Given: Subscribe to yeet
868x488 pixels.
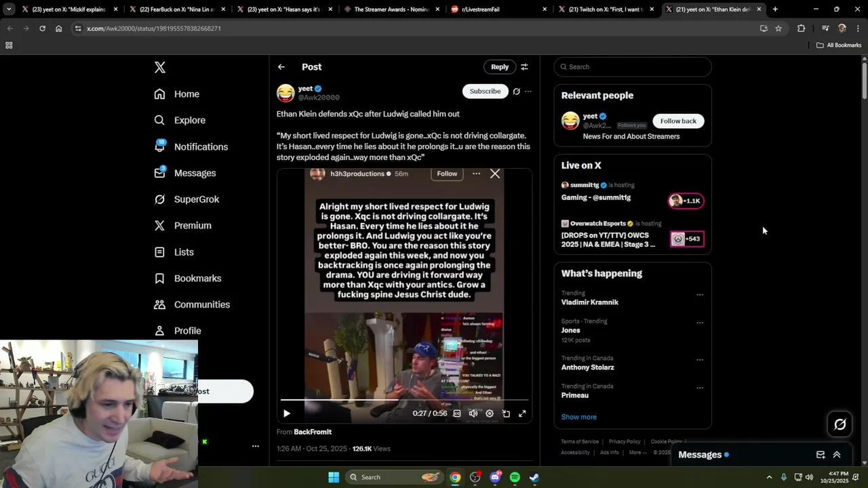Looking at the screenshot, I should pyautogui.click(x=486, y=91).
